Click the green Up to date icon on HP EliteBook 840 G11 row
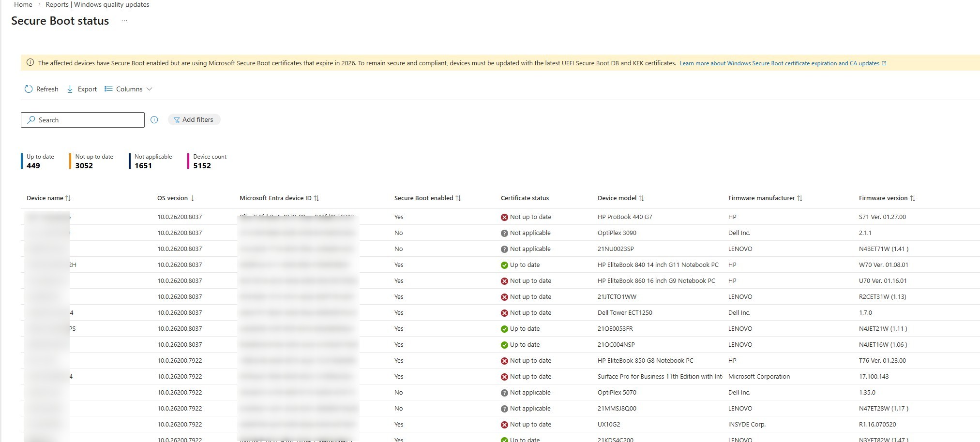This screenshot has height=442, width=980. tap(505, 265)
